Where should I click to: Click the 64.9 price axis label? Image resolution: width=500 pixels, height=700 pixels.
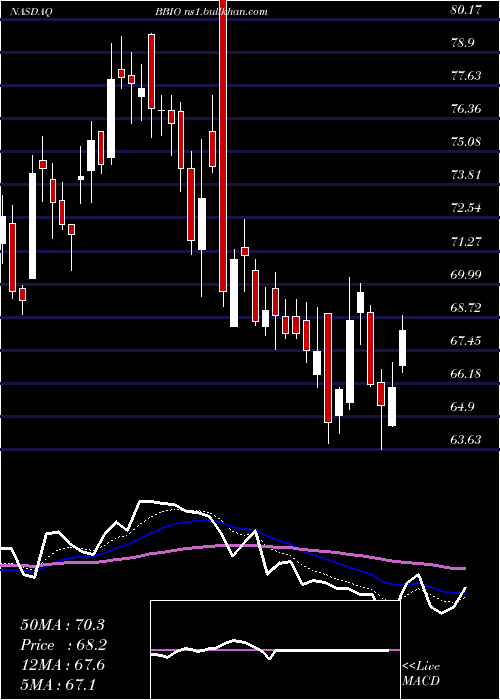(463, 407)
